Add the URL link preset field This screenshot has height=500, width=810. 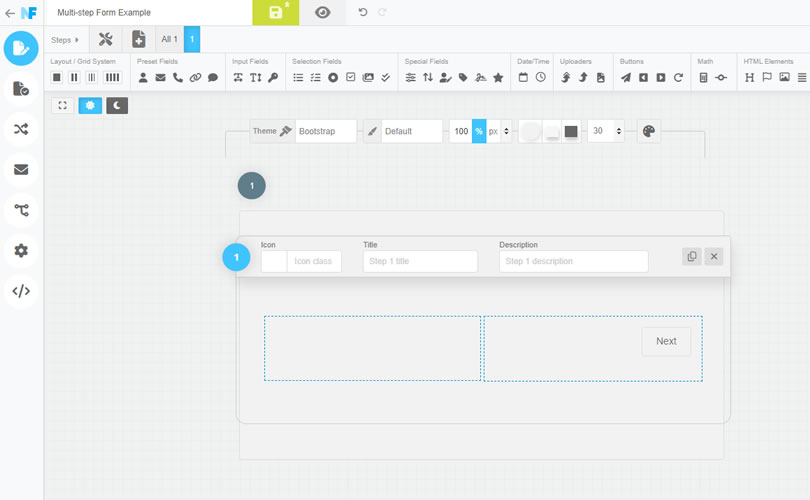pos(195,77)
